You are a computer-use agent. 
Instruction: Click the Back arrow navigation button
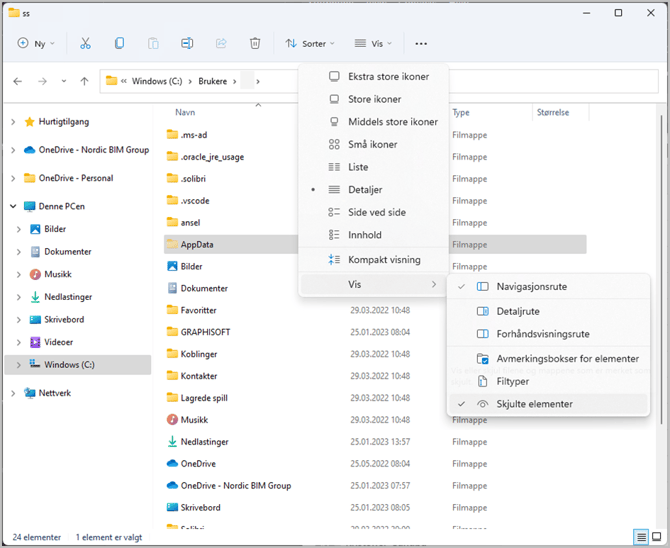pyautogui.click(x=18, y=81)
